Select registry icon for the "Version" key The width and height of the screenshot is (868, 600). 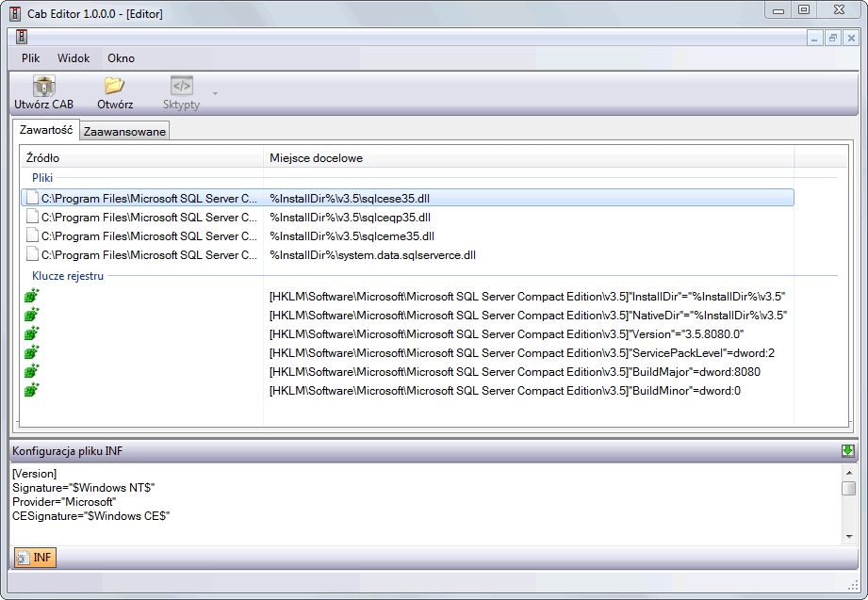click(32, 333)
